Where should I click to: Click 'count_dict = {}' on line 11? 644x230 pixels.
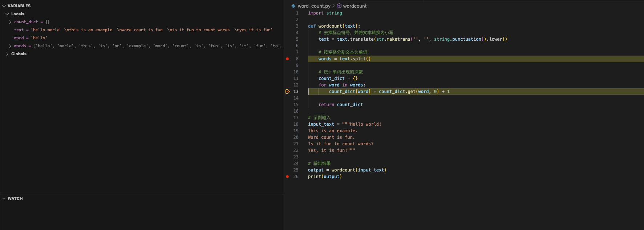point(338,78)
